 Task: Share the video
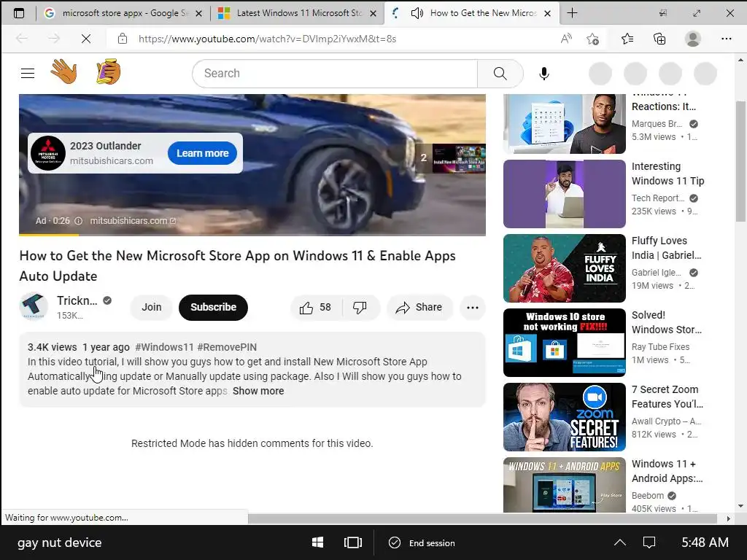tap(419, 308)
